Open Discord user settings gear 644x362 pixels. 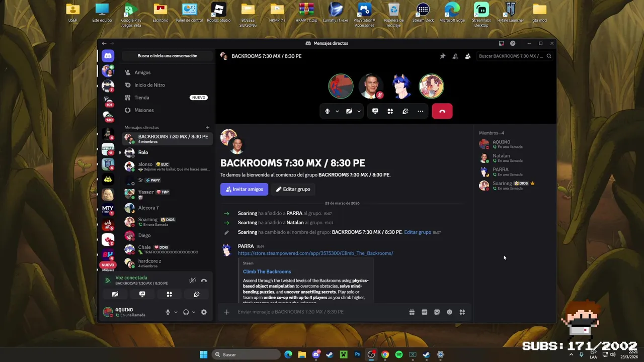204,312
